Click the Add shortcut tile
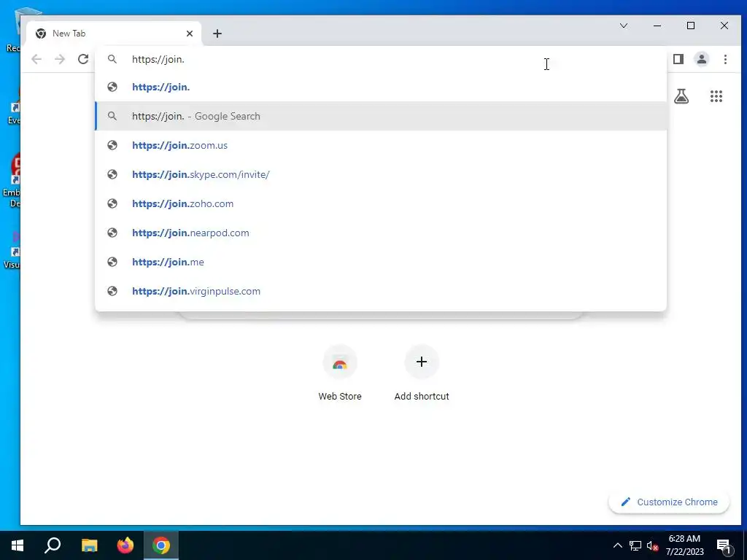This screenshot has width=747, height=560. point(422,373)
